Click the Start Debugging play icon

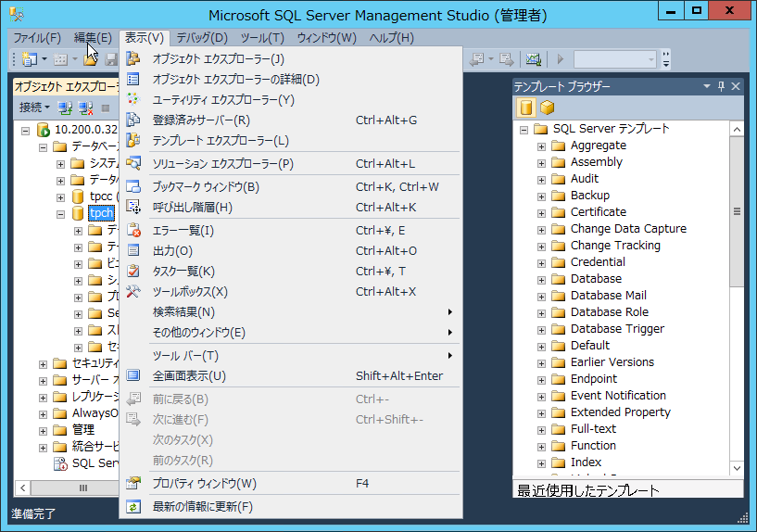point(560,59)
